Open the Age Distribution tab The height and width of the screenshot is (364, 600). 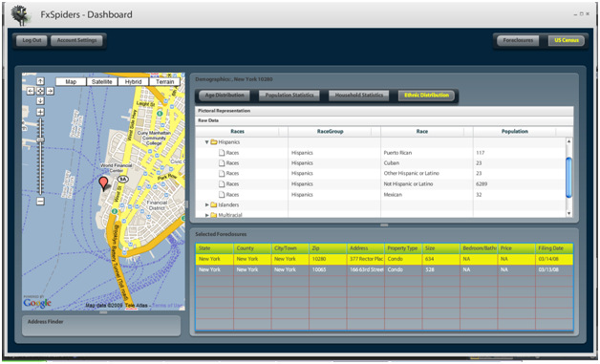coord(225,96)
